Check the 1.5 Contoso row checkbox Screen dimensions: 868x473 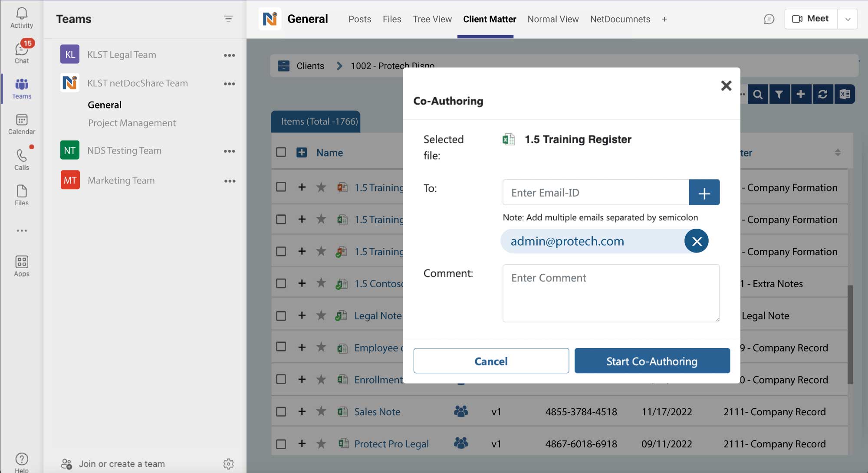point(281,283)
